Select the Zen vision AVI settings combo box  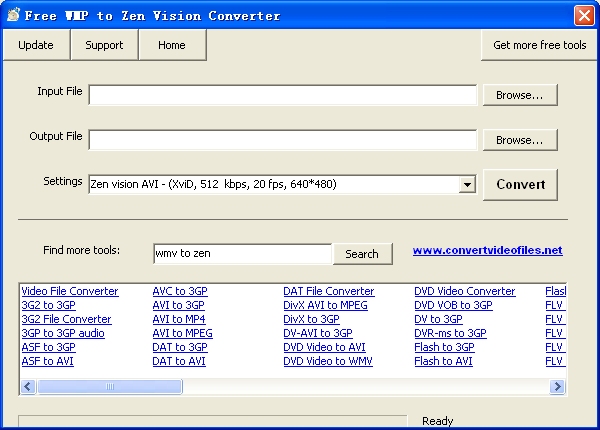(282, 184)
